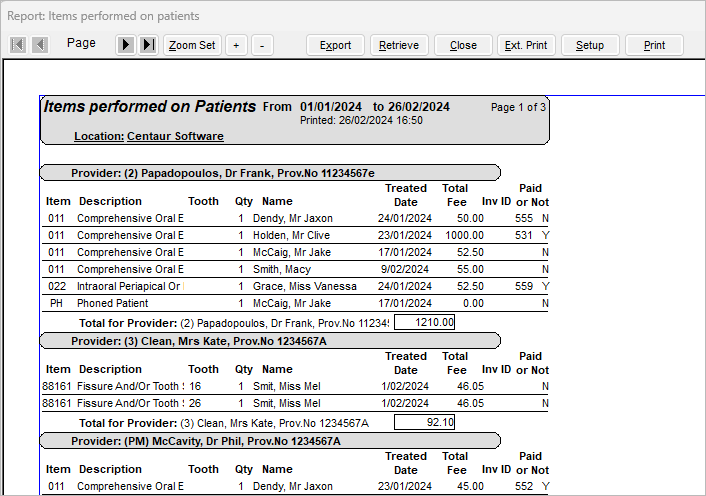Click 'Total for Provider' label for Clean, Mrs Kate

tap(128, 423)
